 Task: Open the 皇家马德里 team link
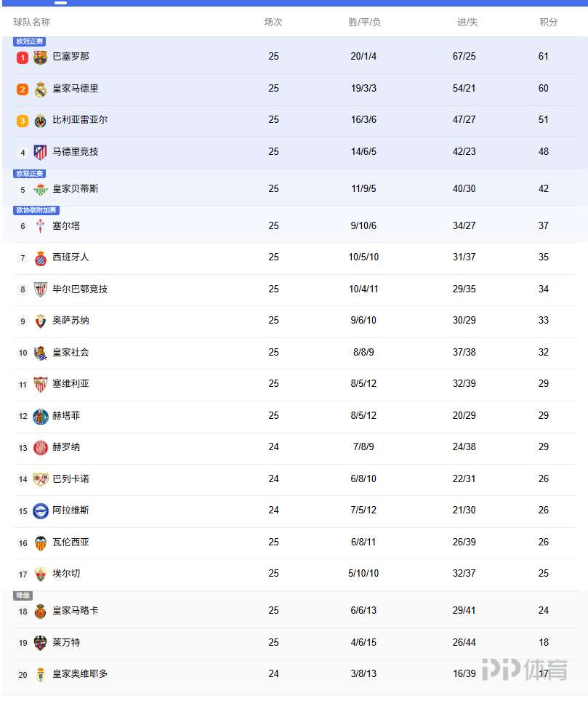[76, 89]
